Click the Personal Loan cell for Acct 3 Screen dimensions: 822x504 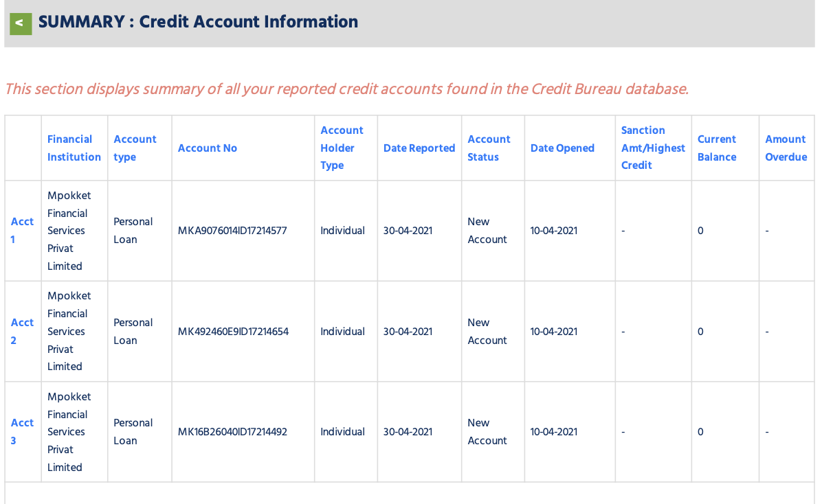click(x=133, y=431)
